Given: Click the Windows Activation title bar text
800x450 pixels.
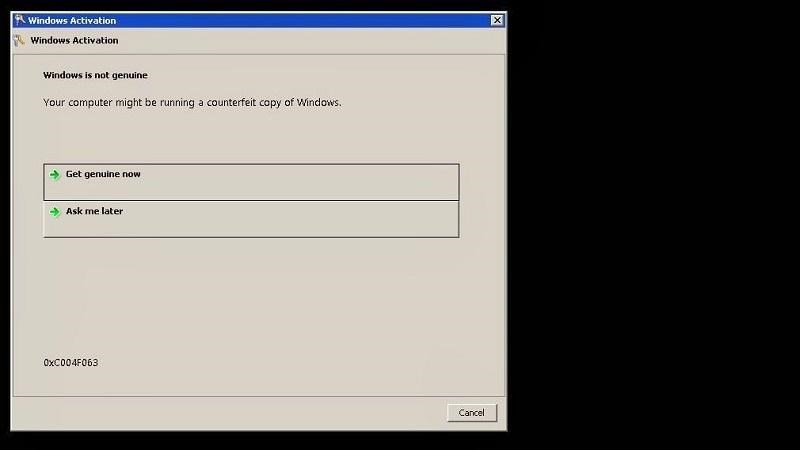Looking at the screenshot, I should (72, 20).
